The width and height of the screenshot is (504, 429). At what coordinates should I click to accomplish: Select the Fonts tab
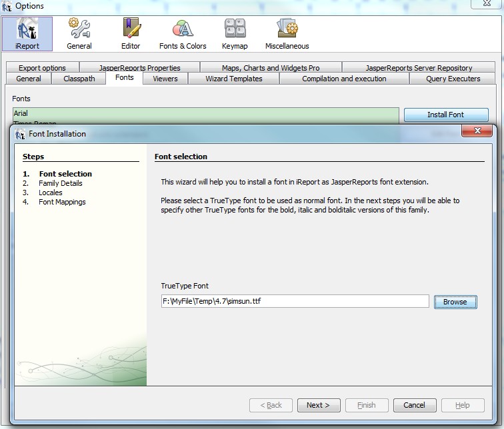tap(124, 78)
